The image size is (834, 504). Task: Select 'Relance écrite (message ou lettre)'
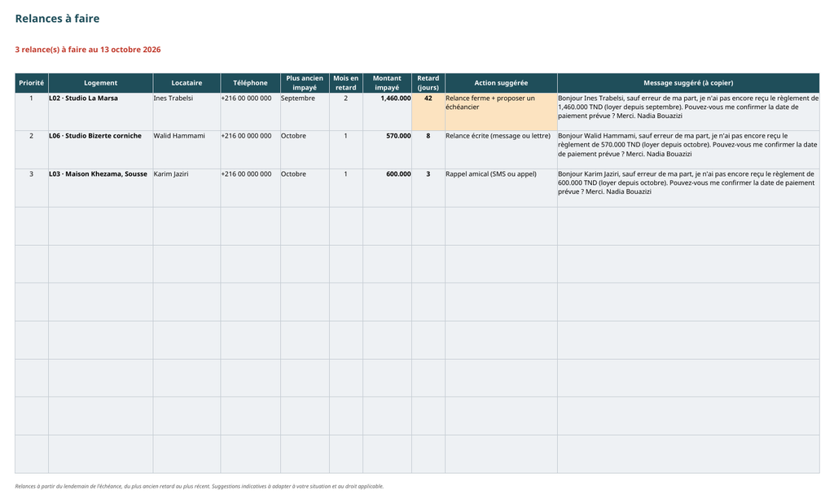point(501,150)
